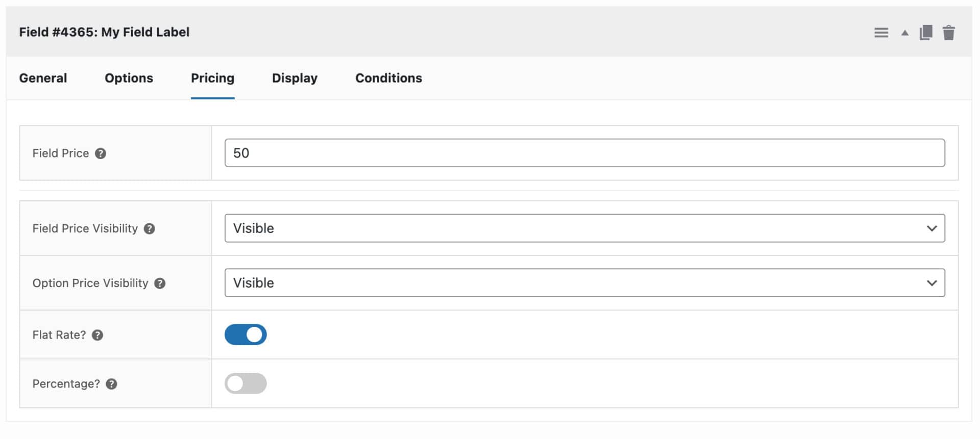Click the Percentage help question icon
The height and width of the screenshot is (439, 980).
(111, 384)
